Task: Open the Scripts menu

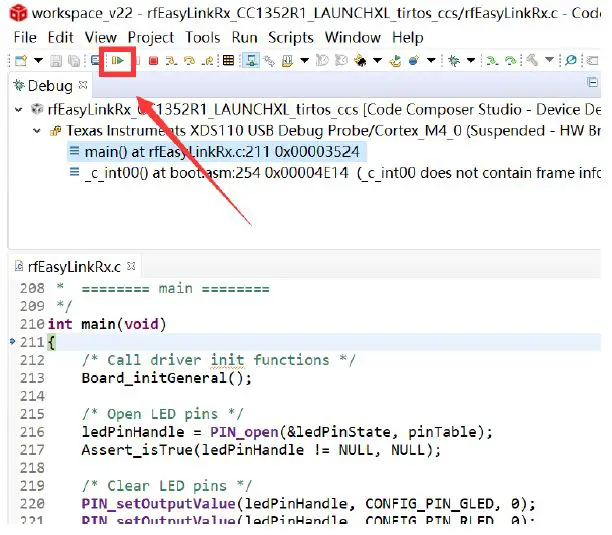Action: [291, 37]
